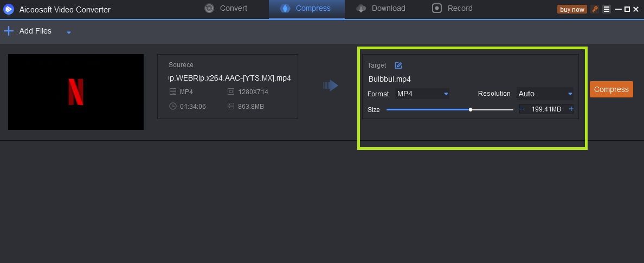Click the arrow icon between source and target
The width and height of the screenshot is (644, 263).
331,86
